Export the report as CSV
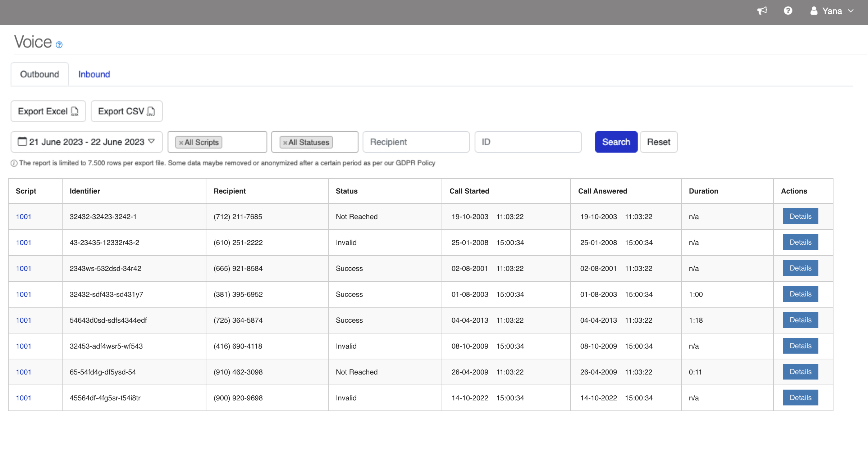Image resolution: width=868 pixels, height=454 pixels. (126, 111)
